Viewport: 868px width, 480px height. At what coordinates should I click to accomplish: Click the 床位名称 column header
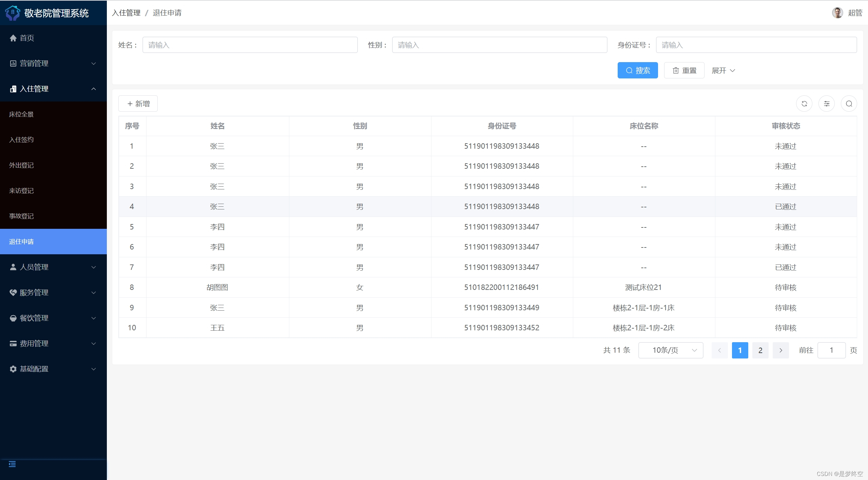(x=644, y=126)
